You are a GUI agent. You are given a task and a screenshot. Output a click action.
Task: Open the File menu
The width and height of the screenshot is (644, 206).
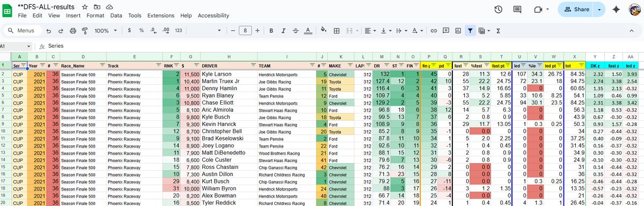(x=23, y=16)
